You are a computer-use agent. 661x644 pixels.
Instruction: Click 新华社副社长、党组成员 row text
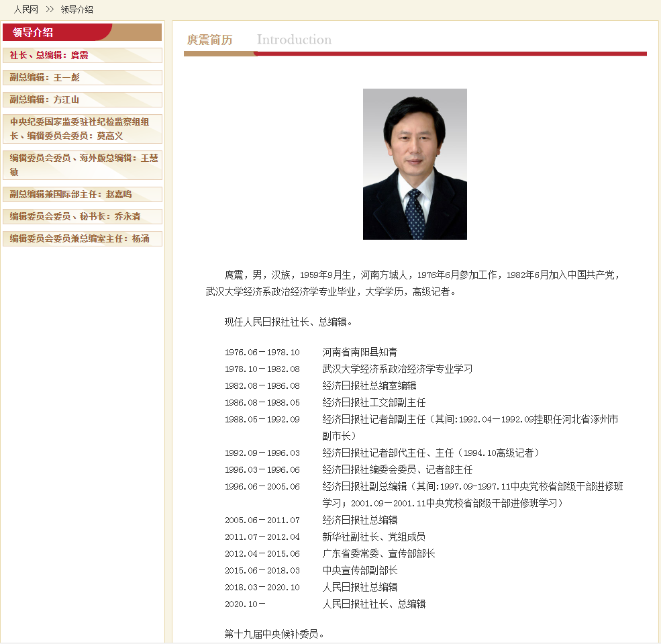374,537
